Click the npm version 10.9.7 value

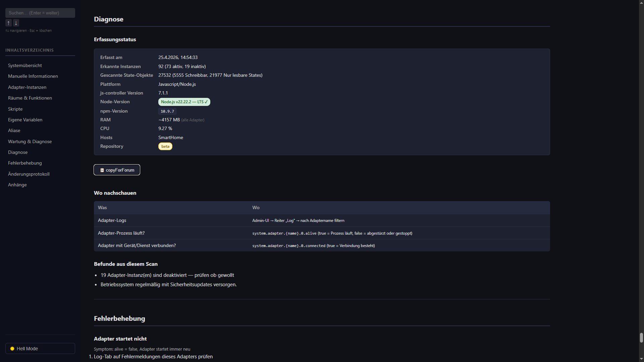point(167,111)
